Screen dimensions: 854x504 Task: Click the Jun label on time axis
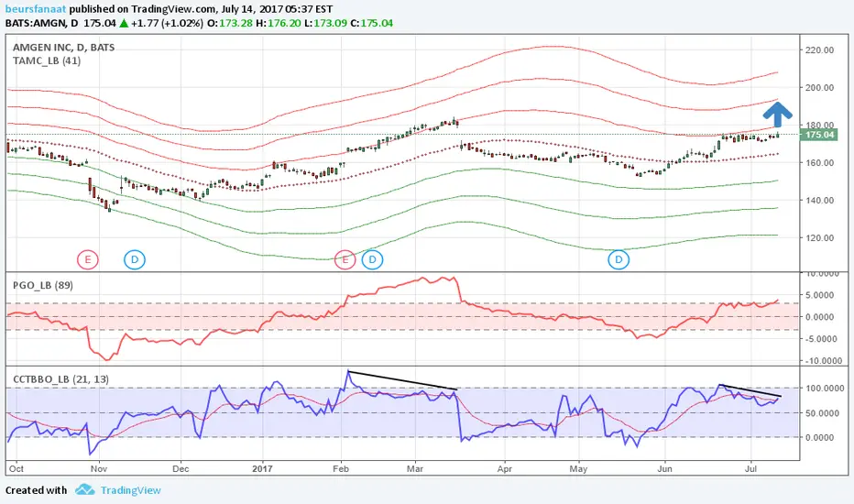pos(664,468)
